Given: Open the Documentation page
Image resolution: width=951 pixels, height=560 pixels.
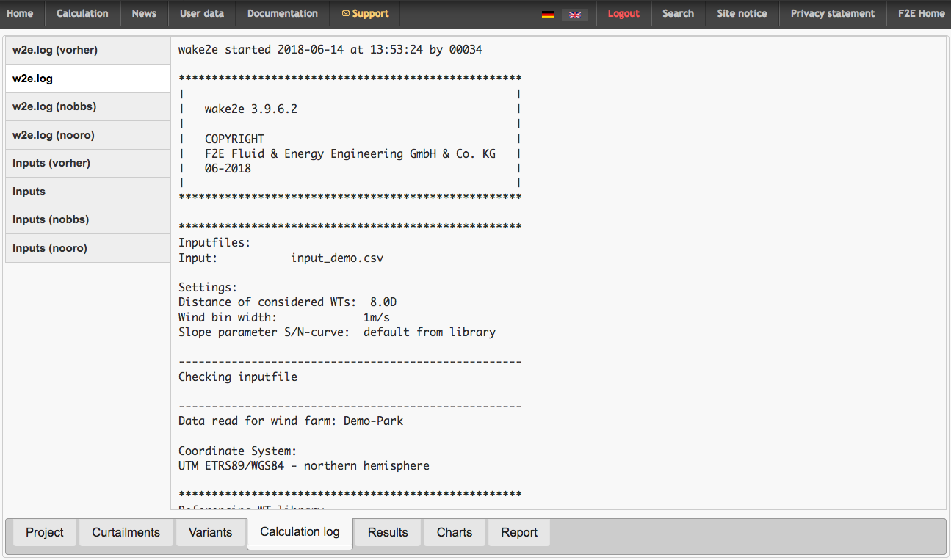Looking at the screenshot, I should coord(283,14).
